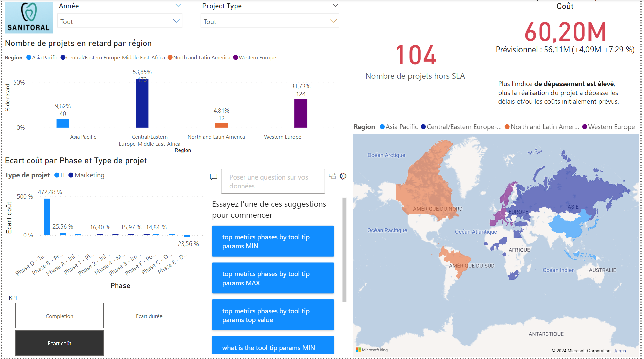Screen dimensions: 644x359
Task: Toggle the North and Latin America legend entry
Action: click(170, 57)
